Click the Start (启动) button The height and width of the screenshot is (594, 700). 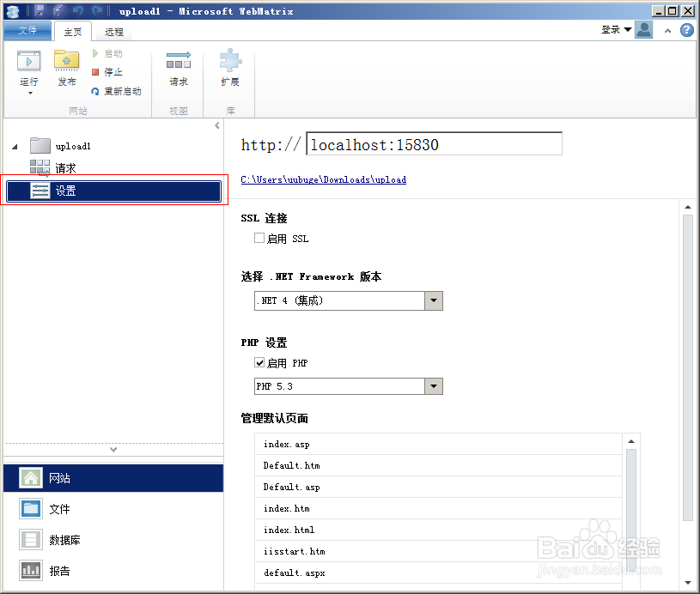point(107,53)
